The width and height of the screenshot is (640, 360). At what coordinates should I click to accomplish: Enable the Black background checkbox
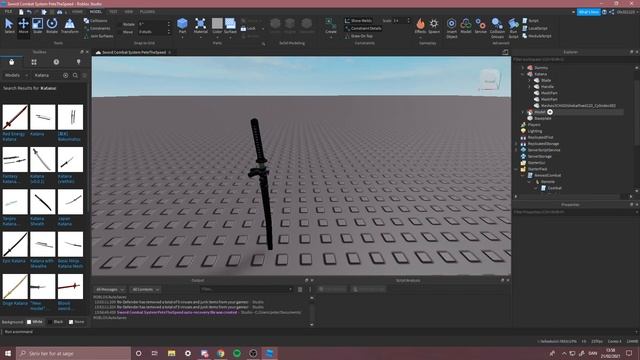[x=50, y=322]
